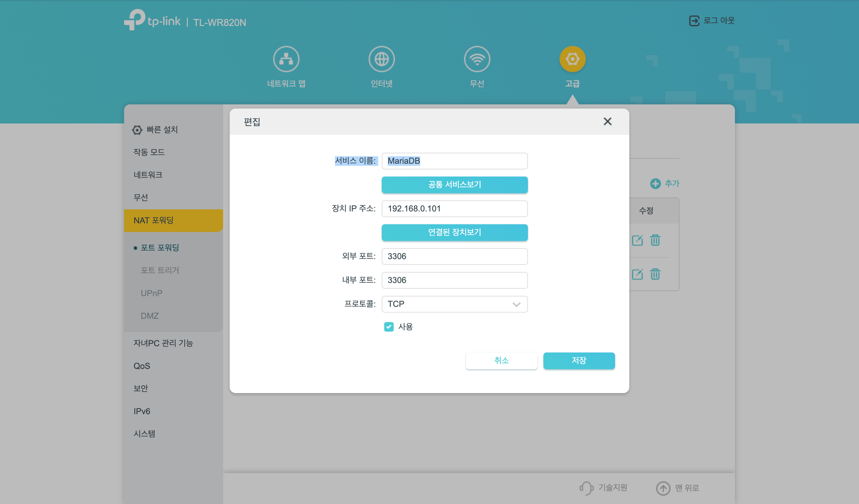Screen dimensions: 859x504
Task: Delete the second row with trash icon
Action: [655, 274]
